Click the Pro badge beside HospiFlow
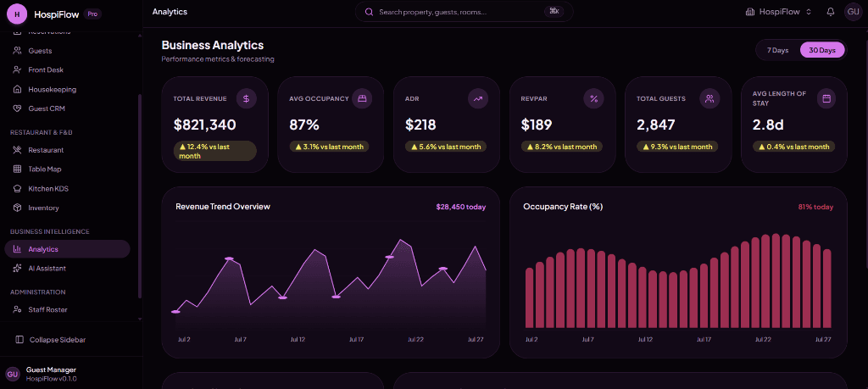Image resolution: width=868 pixels, height=389 pixels. coord(92,14)
